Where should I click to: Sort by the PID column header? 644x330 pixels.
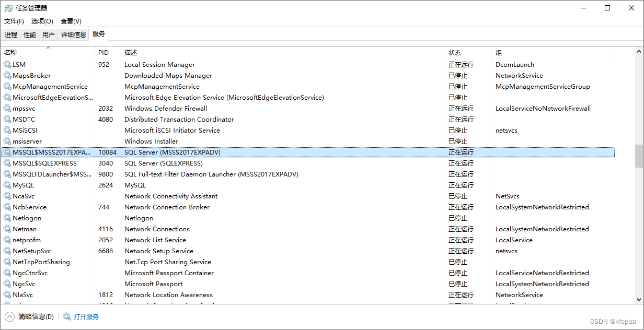tap(108, 53)
